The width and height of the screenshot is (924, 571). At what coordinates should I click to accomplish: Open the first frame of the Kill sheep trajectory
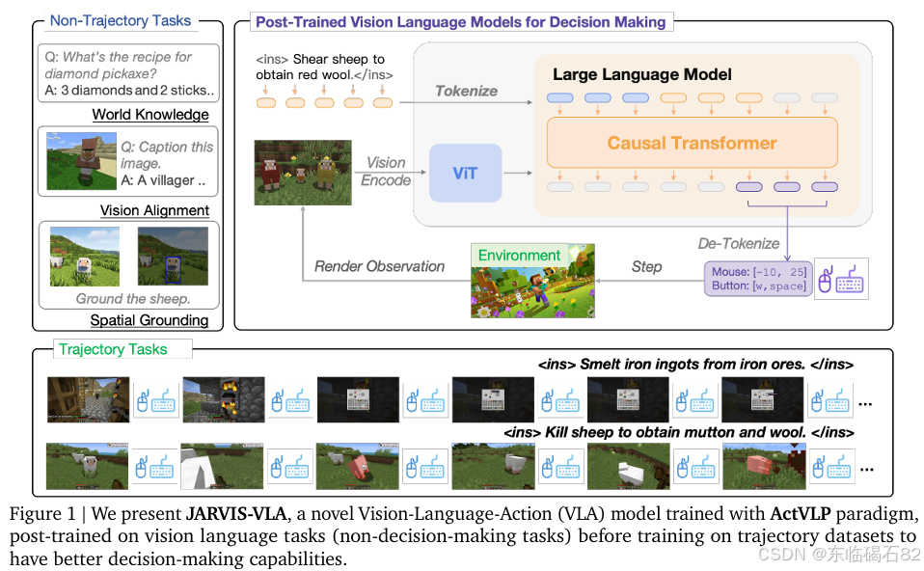(87, 466)
